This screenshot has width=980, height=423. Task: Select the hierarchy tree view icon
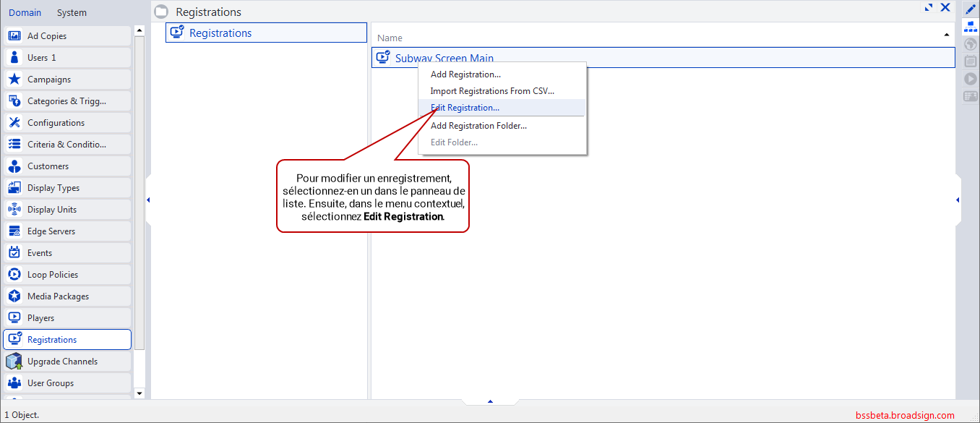click(970, 27)
